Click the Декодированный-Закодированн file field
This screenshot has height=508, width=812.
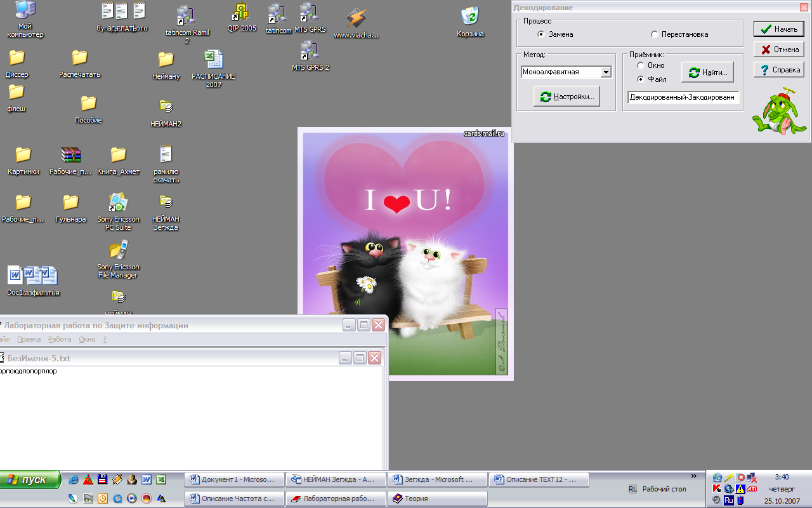tap(683, 97)
